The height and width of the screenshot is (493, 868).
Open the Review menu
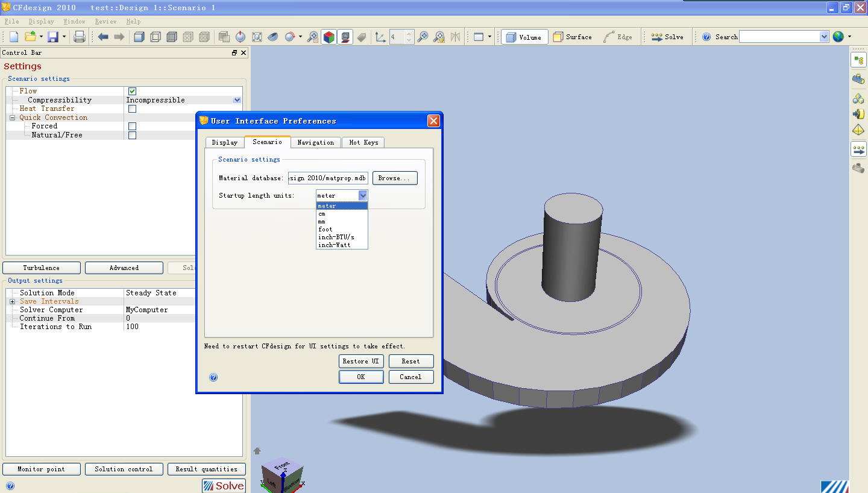[105, 21]
